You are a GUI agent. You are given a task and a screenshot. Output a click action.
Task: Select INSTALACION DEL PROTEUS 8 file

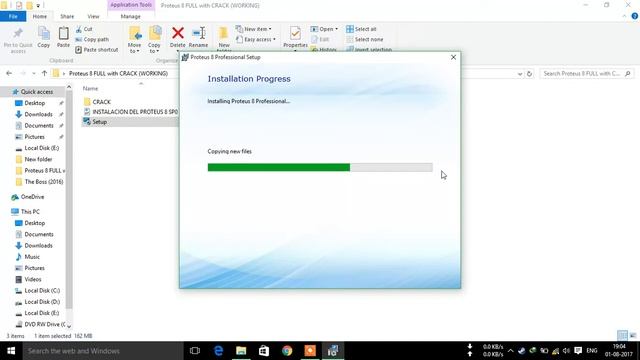point(130,111)
